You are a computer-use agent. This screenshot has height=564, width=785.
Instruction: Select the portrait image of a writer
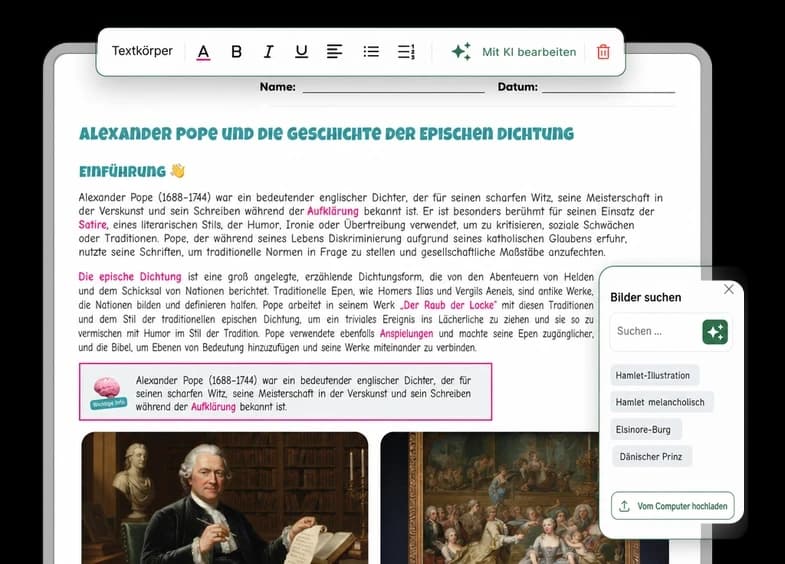[225, 498]
